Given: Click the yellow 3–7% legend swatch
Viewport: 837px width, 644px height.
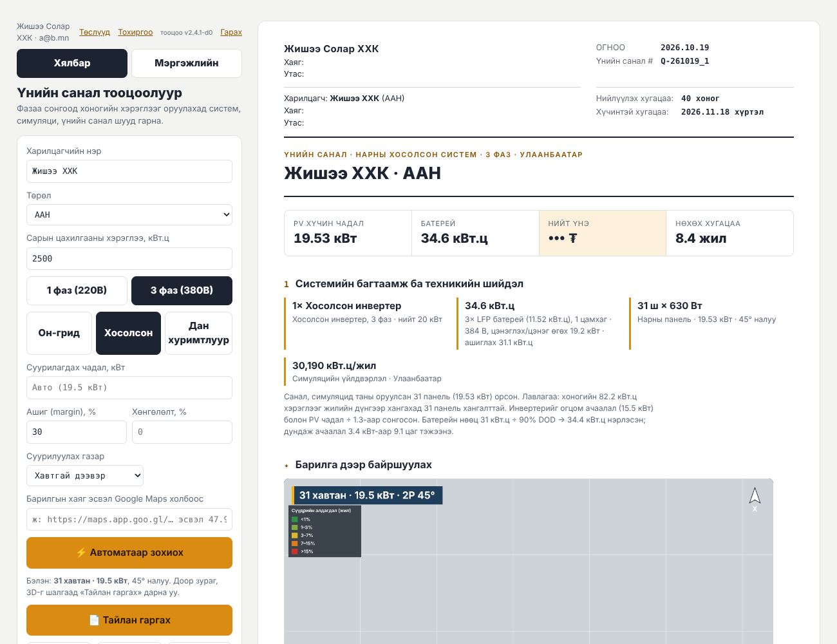Looking at the screenshot, I should click(x=295, y=535).
